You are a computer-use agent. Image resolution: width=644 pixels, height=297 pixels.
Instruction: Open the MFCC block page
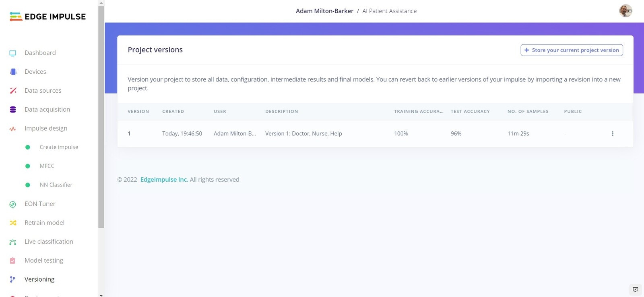point(47,166)
